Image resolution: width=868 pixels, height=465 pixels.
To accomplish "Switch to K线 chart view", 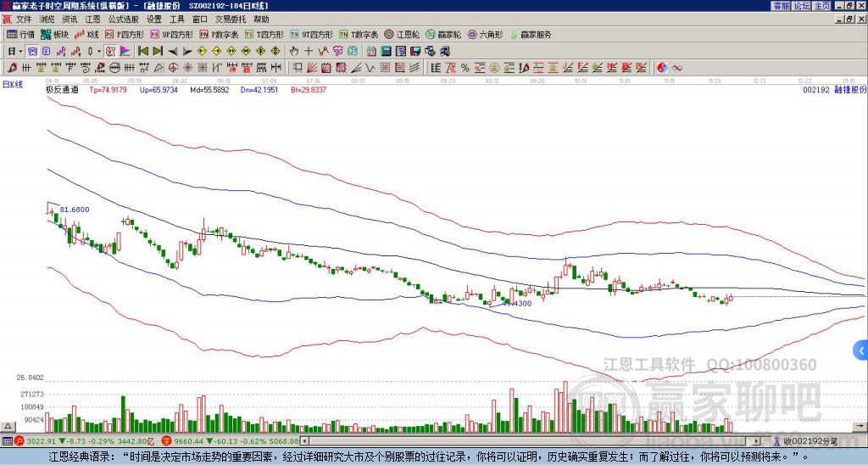I will tap(86, 34).
